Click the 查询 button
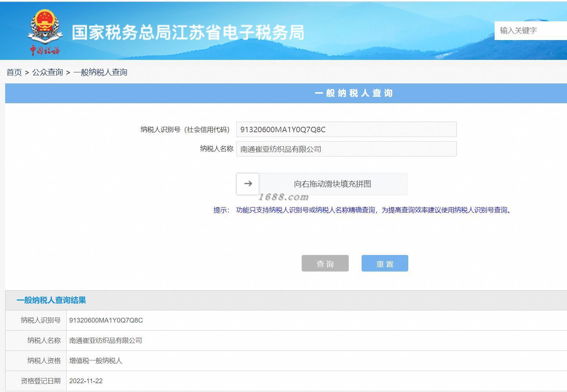Screen dimensions: 567x392 325,263
